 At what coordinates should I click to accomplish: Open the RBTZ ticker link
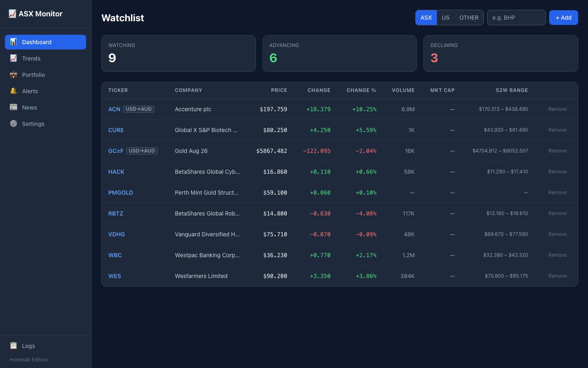(116, 213)
